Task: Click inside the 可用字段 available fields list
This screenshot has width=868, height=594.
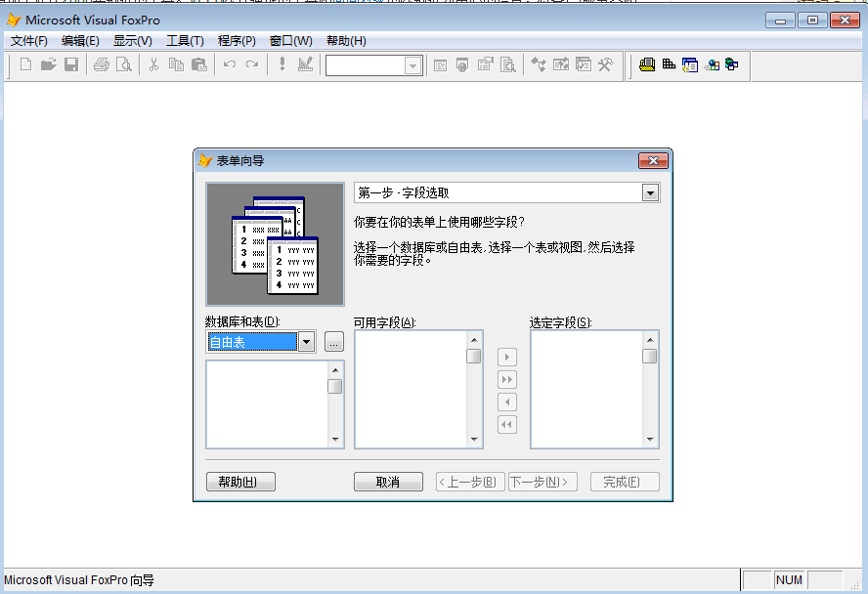Action: pos(411,390)
